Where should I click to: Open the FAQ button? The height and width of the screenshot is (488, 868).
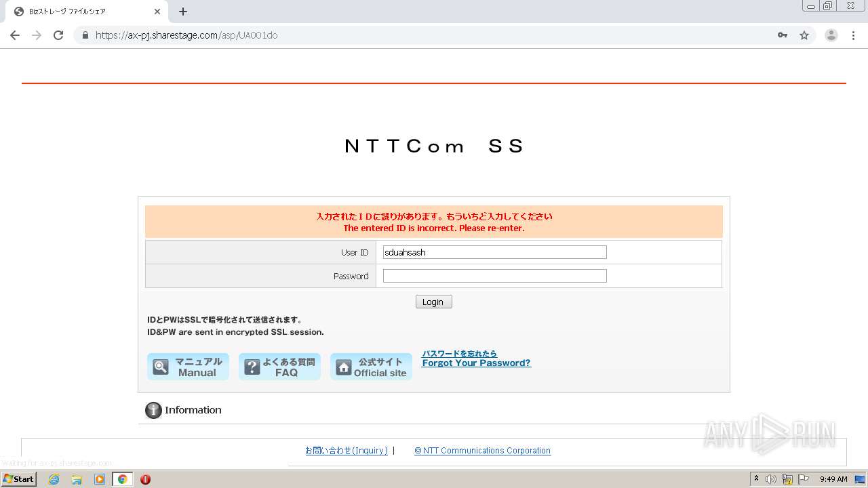click(x=279, y=367)
